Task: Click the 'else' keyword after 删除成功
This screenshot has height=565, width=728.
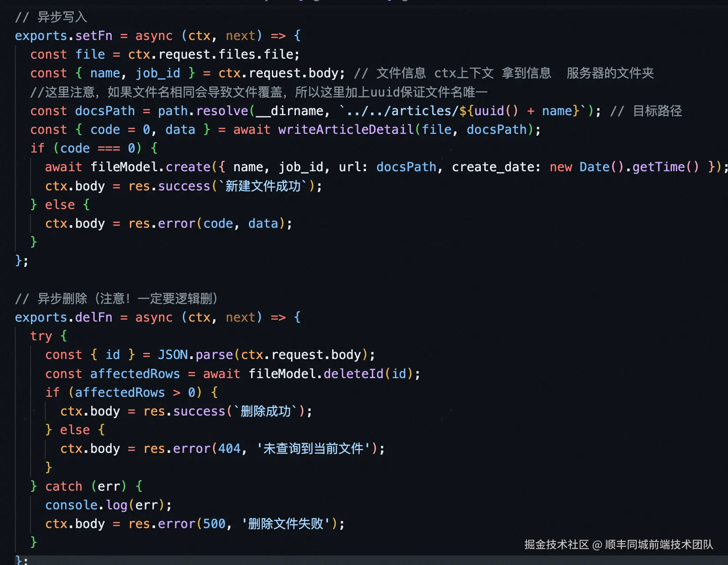Action: tap(75, 430)
